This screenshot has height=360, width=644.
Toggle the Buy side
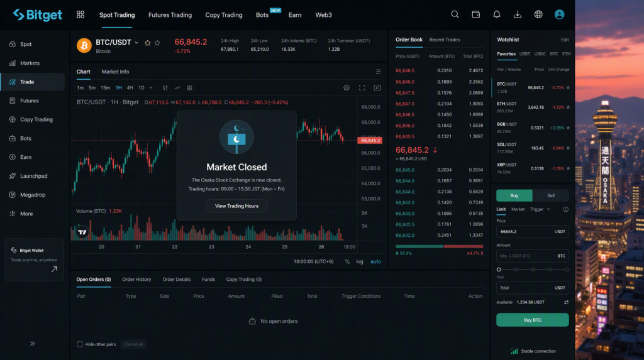tap(514, 195)
